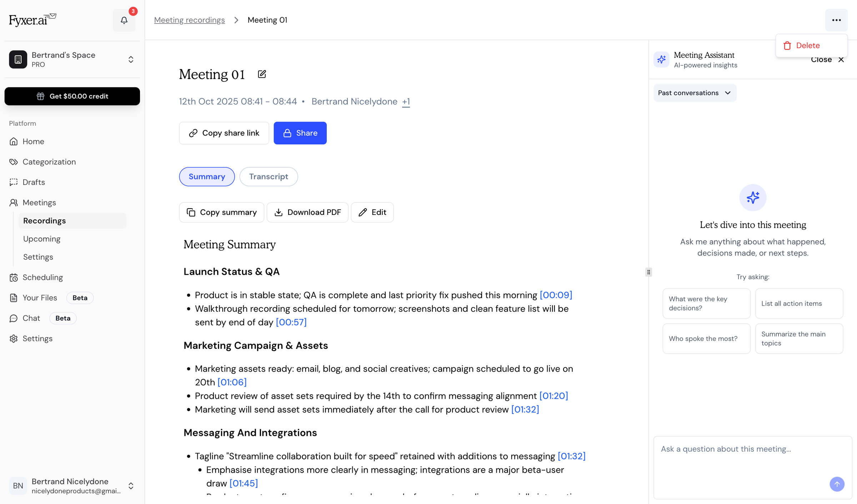Open the three-dots more options menu

pos(836,20)
